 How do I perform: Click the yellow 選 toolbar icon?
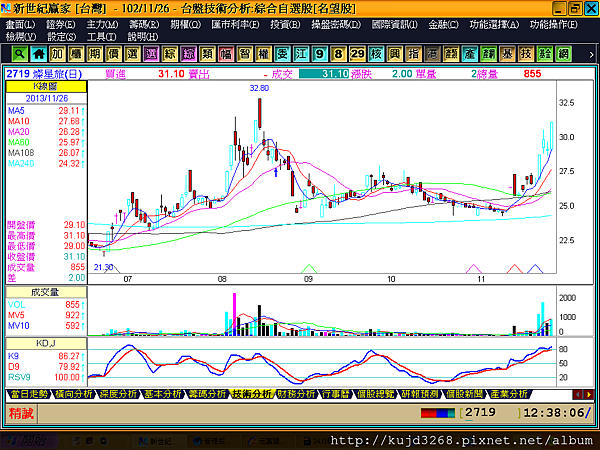click(132, 54)
